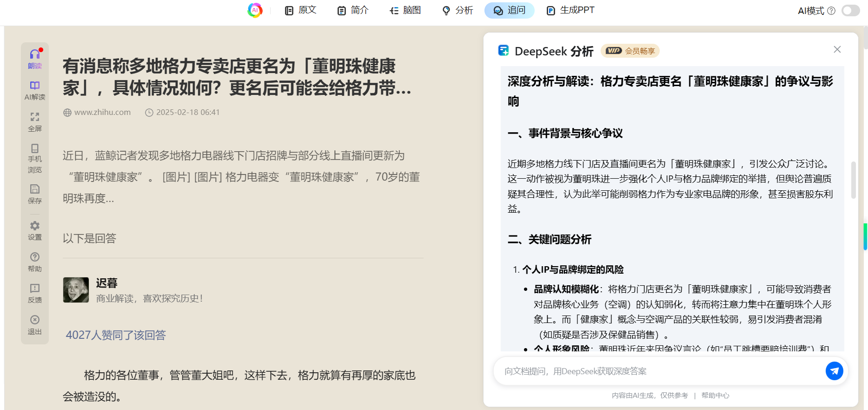Open the 原文 original text tab
This screenshot has height=410, width=868.
coord(300,10)
